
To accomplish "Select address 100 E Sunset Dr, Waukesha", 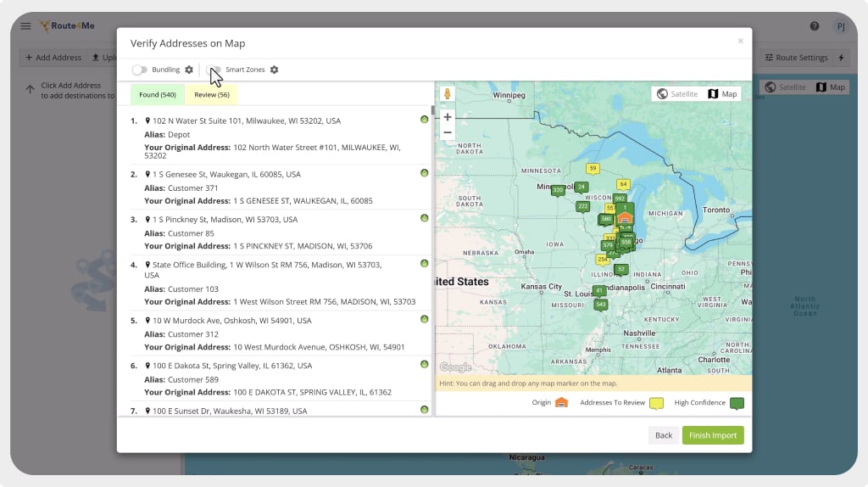I will click(x=229, y=411).
